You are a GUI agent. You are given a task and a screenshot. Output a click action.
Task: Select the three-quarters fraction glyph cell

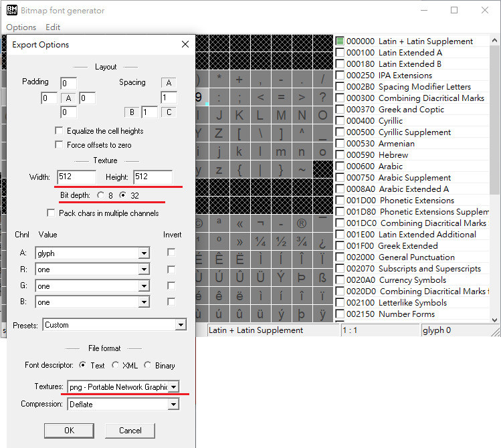click(302, 241)
